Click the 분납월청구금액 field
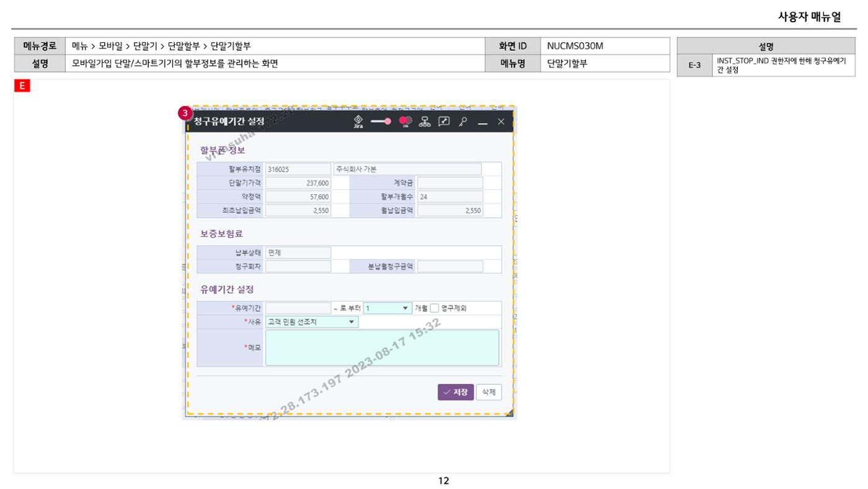 [x=450, y=267]
